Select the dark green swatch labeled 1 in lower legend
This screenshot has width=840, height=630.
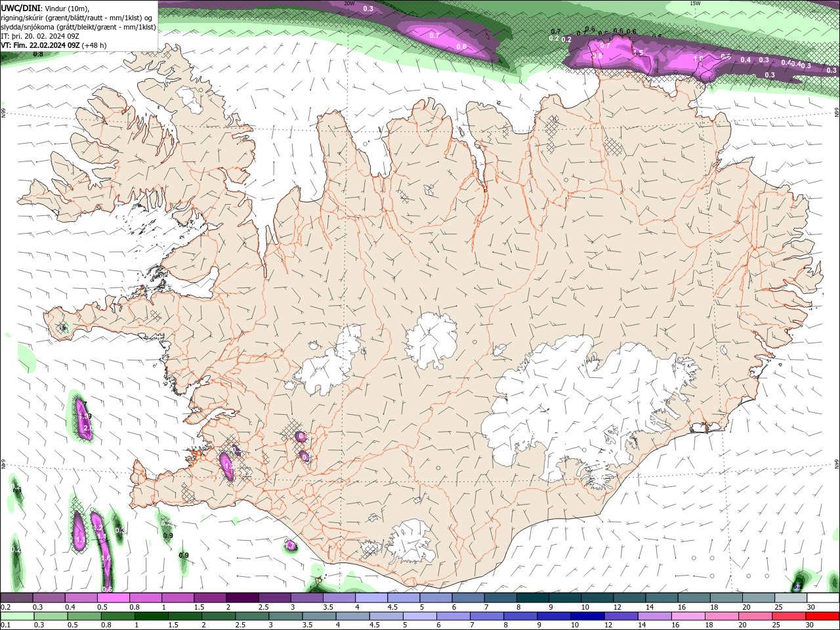151,616
